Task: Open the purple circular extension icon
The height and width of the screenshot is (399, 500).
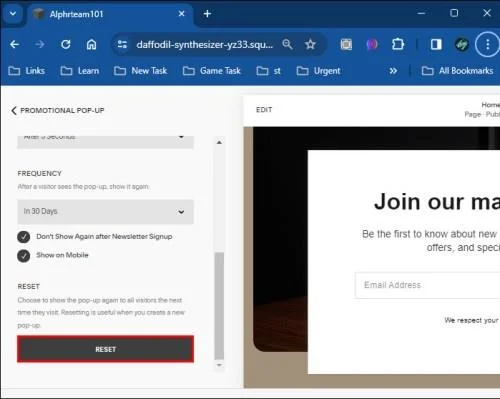Action: pos(372,44)
